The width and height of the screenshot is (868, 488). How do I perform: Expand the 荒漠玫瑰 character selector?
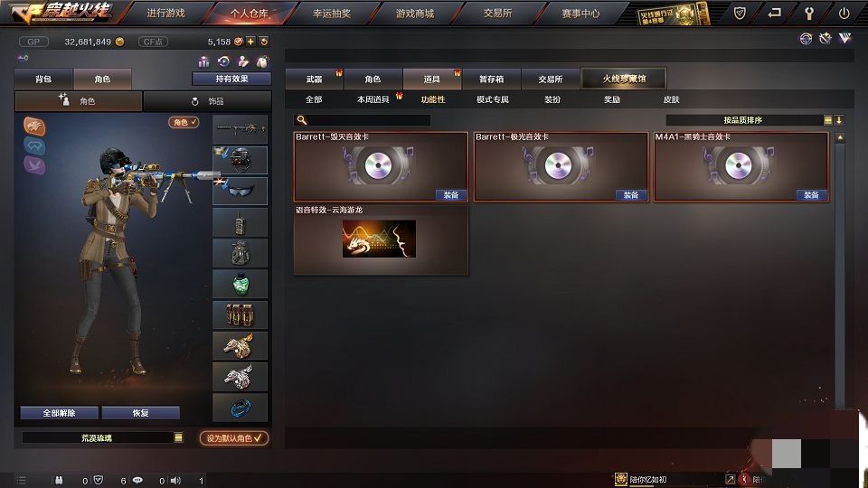click(x=178, y=437)
